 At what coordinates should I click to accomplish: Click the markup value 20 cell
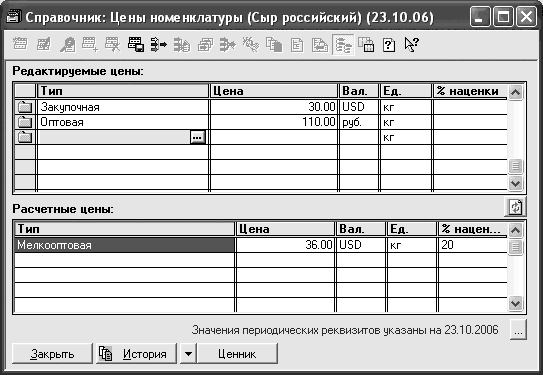[473, 245]
